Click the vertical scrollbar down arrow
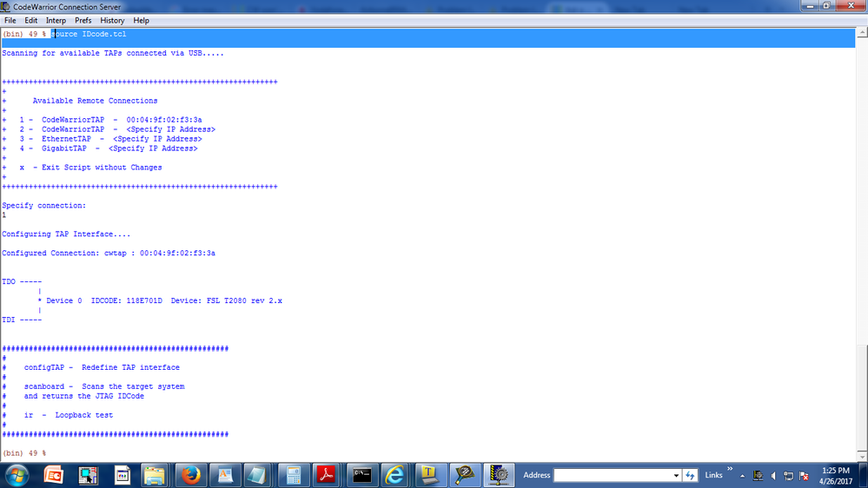Screen dimensions: 868x488 click(862, 457)
